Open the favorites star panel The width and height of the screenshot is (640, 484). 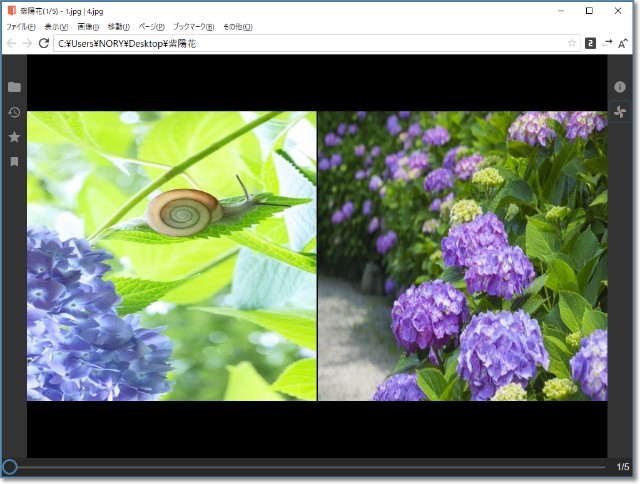tap(14, 136)
